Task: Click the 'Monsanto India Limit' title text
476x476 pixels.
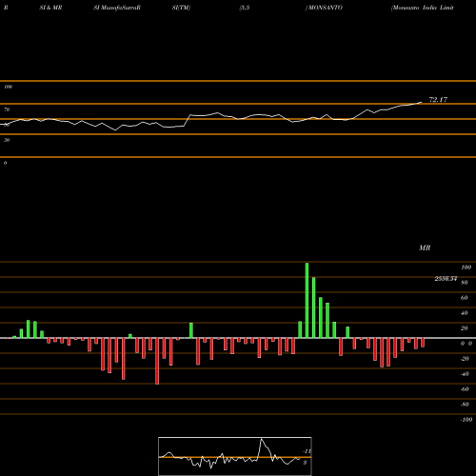Action: point(423,8)
